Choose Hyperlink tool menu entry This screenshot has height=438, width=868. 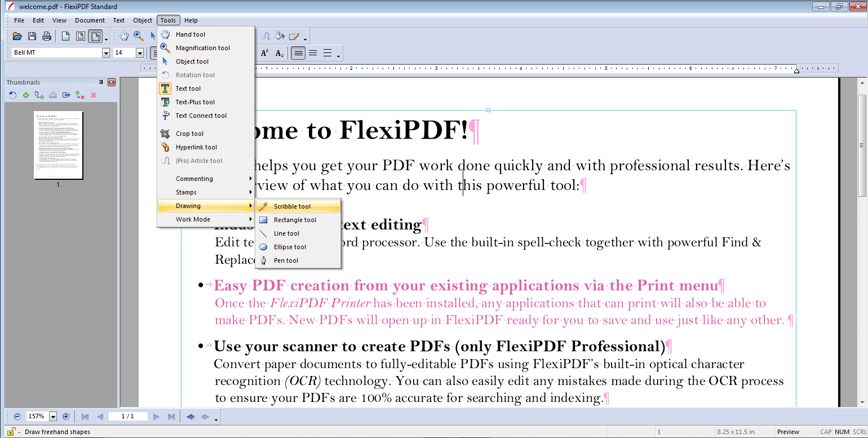(206, 147)
